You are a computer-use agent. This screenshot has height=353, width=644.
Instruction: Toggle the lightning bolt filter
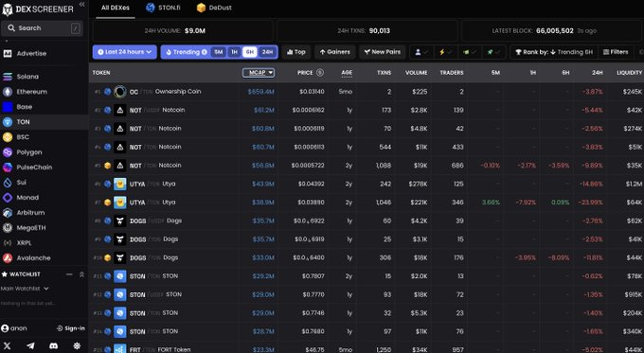[445, 52]
